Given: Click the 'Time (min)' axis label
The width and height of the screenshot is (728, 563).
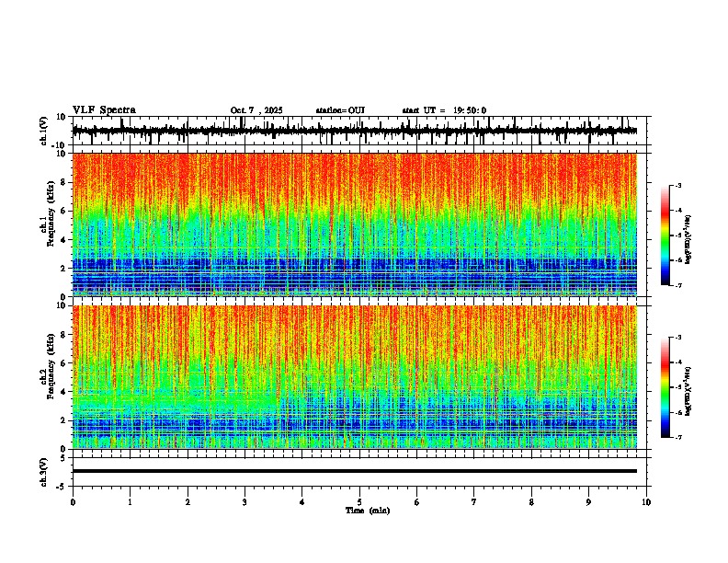Looking at the screenshot, I should (368, 511).
